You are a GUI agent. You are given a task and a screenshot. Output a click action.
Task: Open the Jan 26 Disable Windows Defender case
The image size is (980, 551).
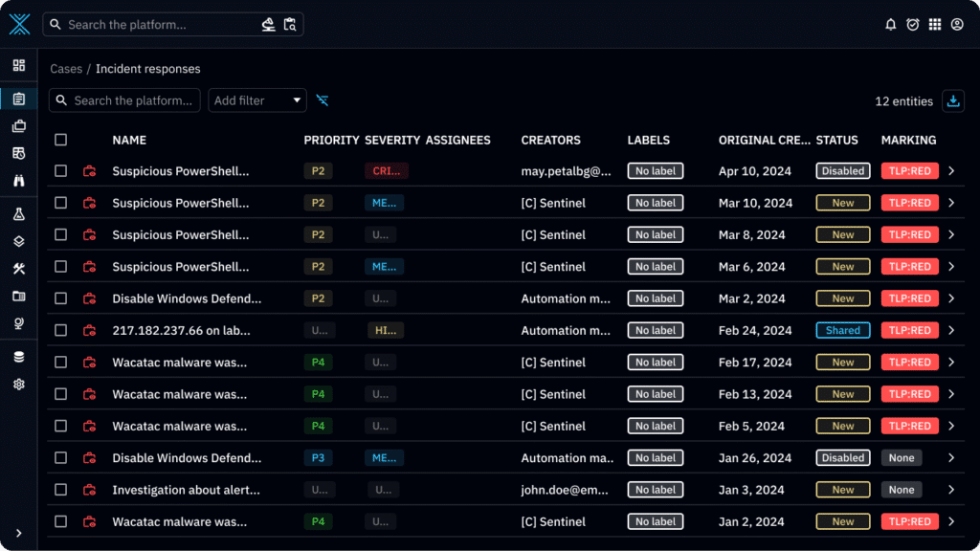(x=187, y=458)
